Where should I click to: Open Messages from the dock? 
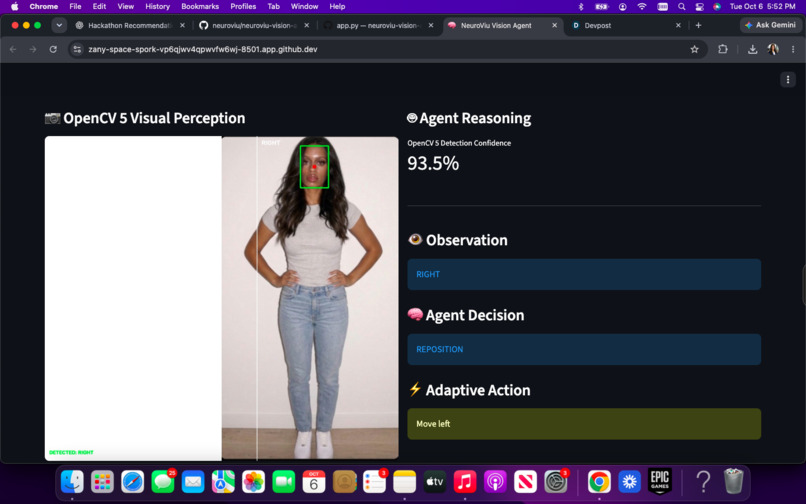click(163, 482)
